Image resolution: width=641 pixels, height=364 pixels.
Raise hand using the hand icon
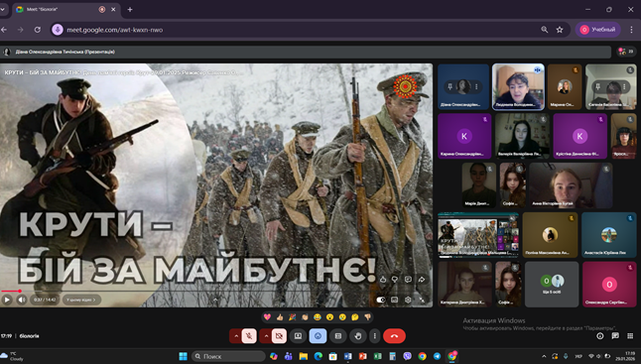(358, 336)
